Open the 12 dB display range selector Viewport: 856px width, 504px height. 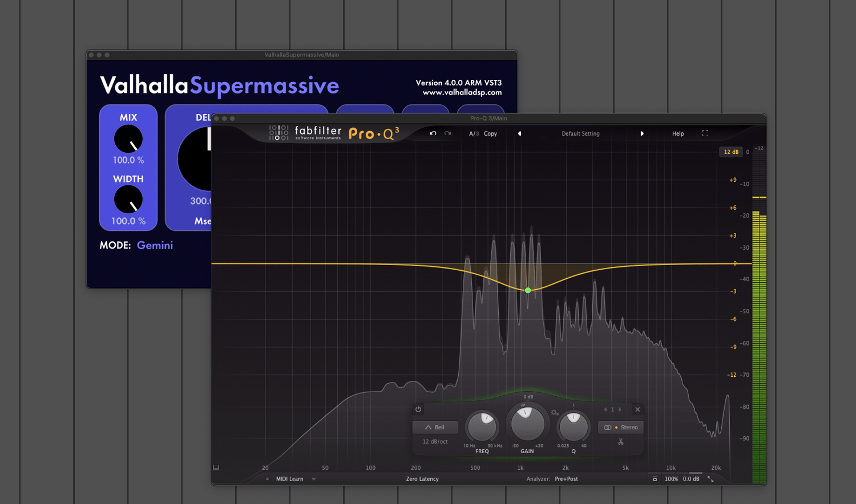click(731, 152)
